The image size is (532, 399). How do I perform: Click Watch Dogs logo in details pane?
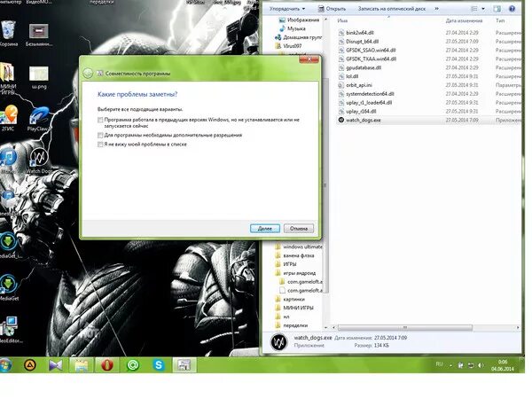pyautogui.click(x=279, y=342)
